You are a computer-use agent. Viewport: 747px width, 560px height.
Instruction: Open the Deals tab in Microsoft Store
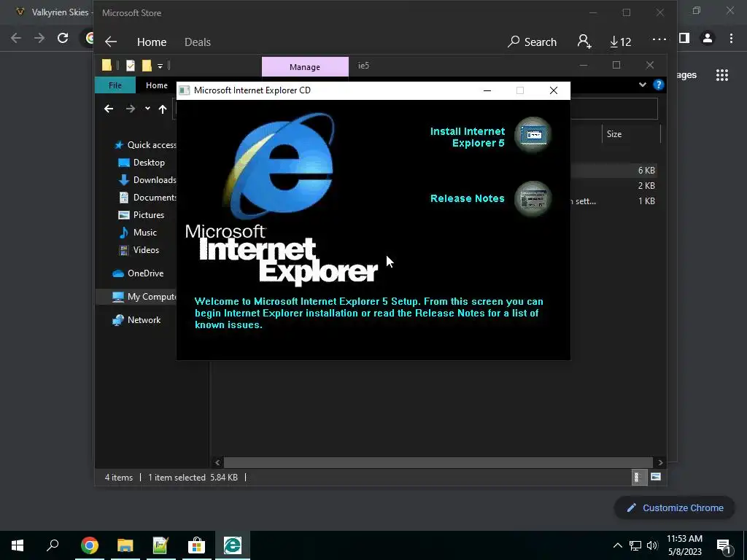coord(197,42)
